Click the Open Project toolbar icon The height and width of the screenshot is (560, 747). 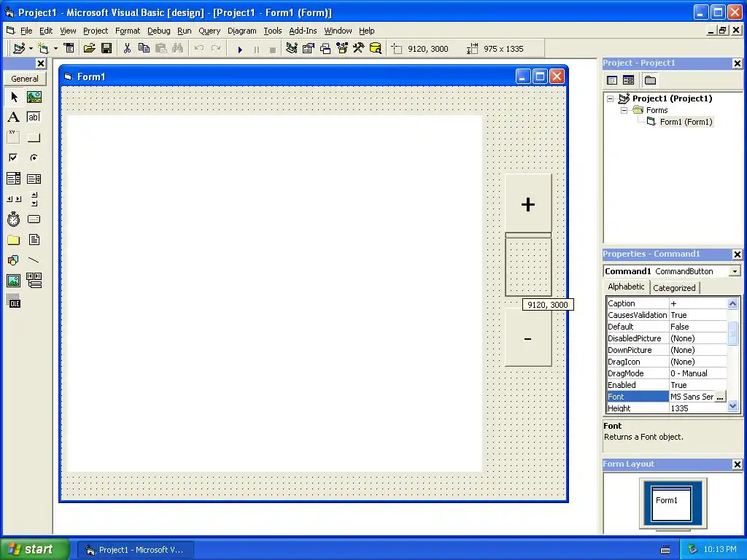click(x=90, y=49)
